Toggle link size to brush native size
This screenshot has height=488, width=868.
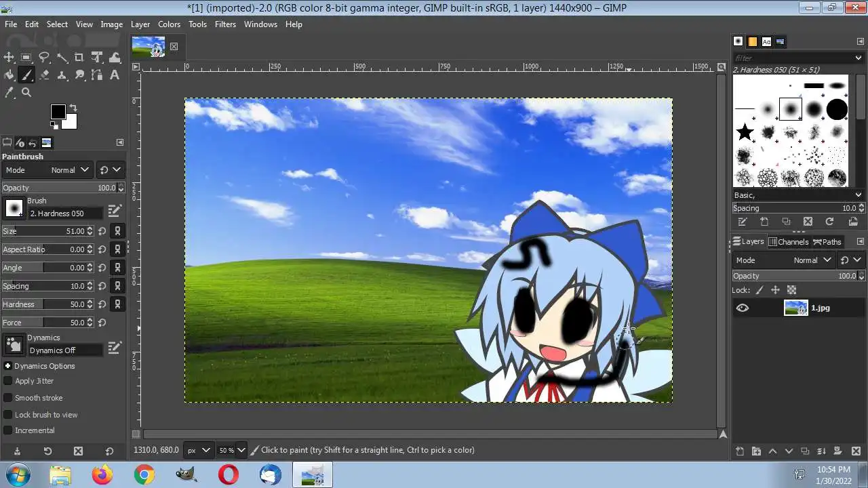(117, 231)
